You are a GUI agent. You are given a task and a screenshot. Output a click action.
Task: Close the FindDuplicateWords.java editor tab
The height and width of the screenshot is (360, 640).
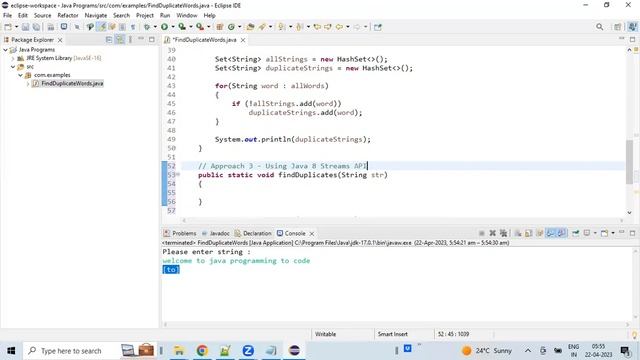point(243,40)
